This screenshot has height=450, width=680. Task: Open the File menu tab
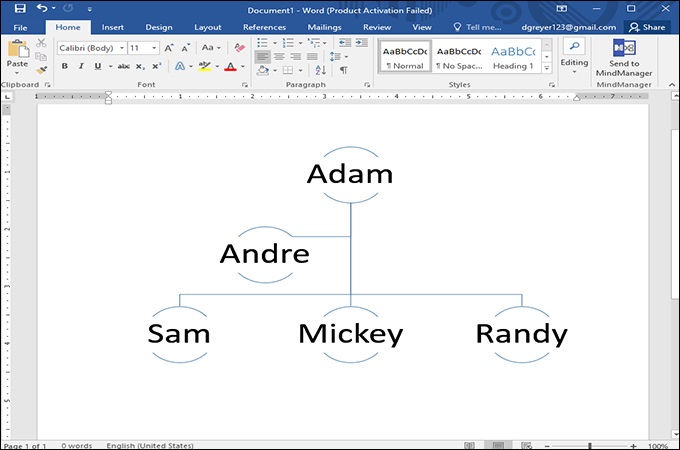click(x=20, y=27)
